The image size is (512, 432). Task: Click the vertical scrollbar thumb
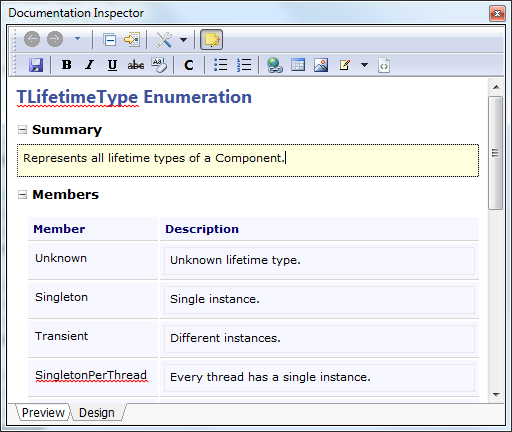pyautogui.click(x=496, y=153)
